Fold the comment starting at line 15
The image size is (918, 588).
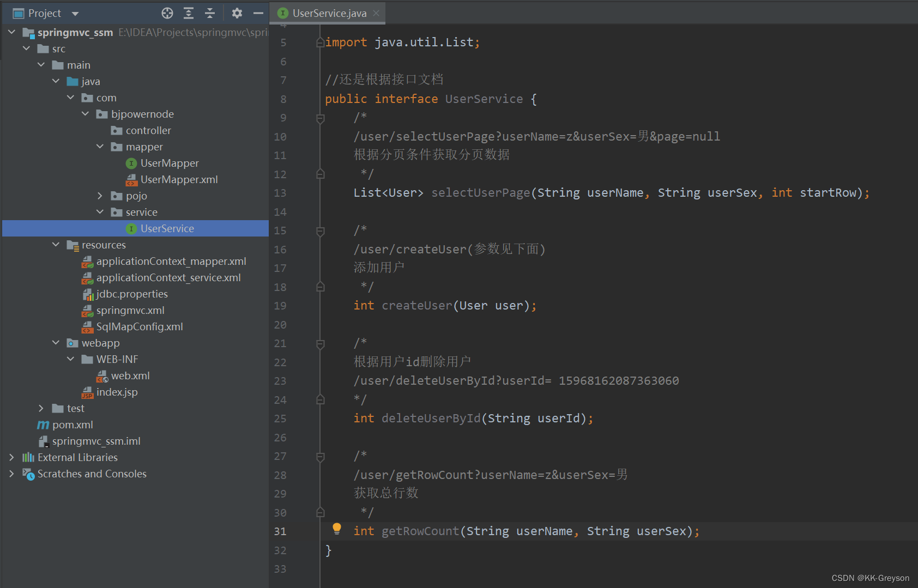321,231
